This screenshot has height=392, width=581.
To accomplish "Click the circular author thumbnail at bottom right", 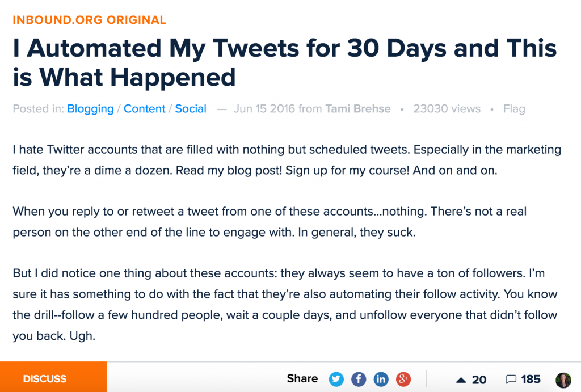I will coord(563,379).
